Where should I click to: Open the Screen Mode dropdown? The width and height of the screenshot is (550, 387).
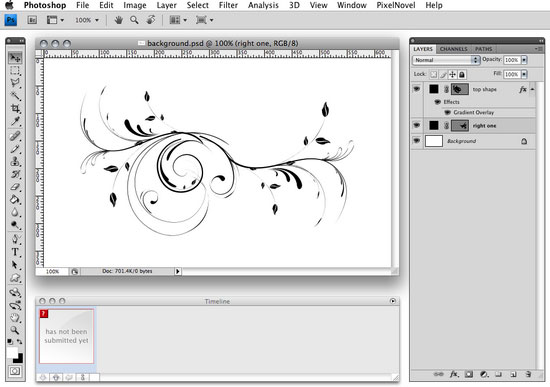tap(204, 20)
